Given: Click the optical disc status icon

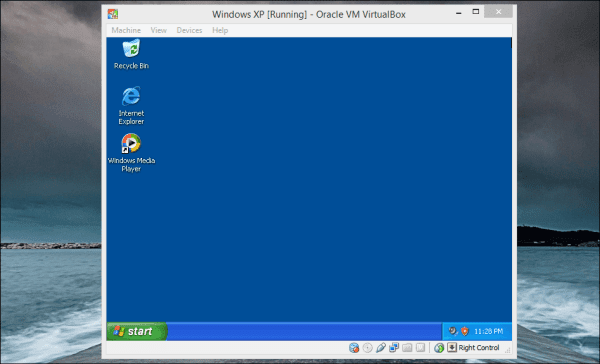Looking at the screenshot, I should pyautogui.click(x=367, y=348).
